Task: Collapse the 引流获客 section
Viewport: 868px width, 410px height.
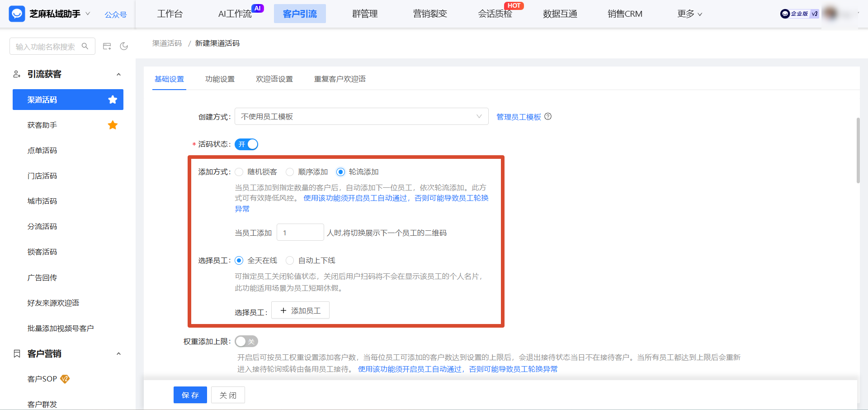Action: click(118, 74)
